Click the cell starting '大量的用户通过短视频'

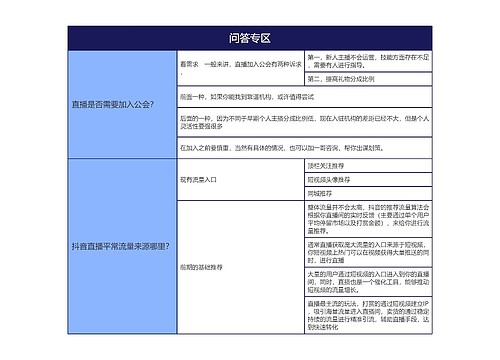pyautogui.click(x=368, y=282)
